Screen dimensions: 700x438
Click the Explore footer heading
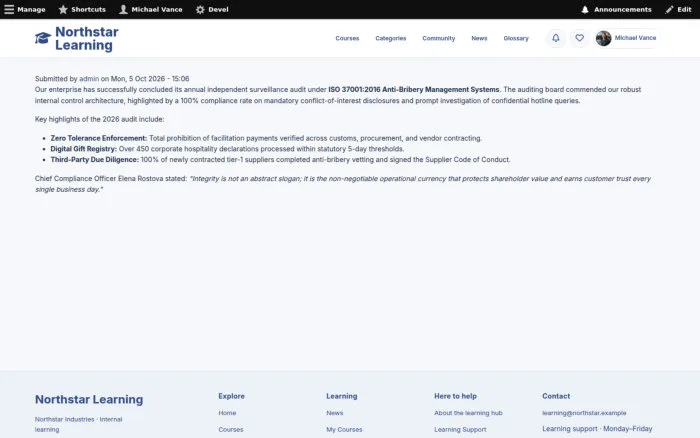pyautogui.click(x=231, y=396)
